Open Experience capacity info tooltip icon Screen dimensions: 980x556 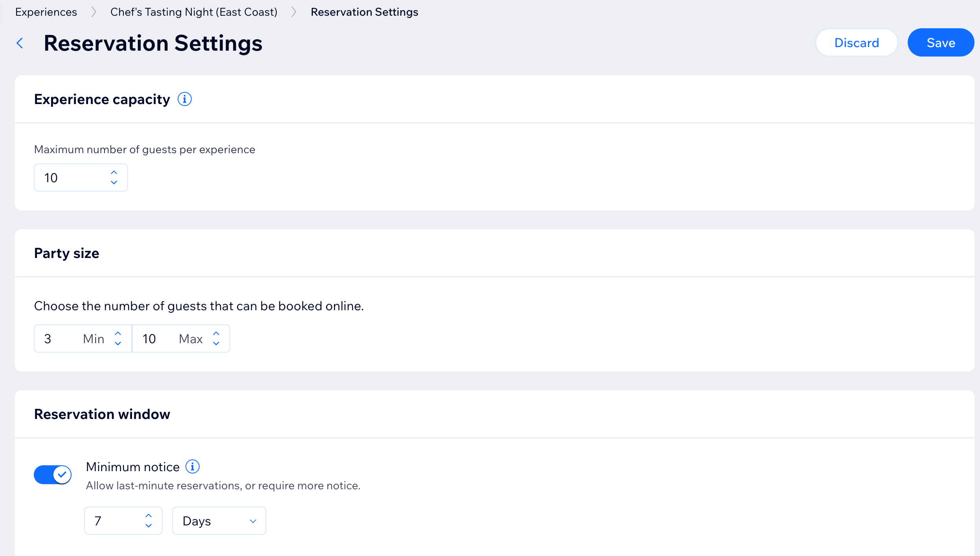tap(184, 99)
